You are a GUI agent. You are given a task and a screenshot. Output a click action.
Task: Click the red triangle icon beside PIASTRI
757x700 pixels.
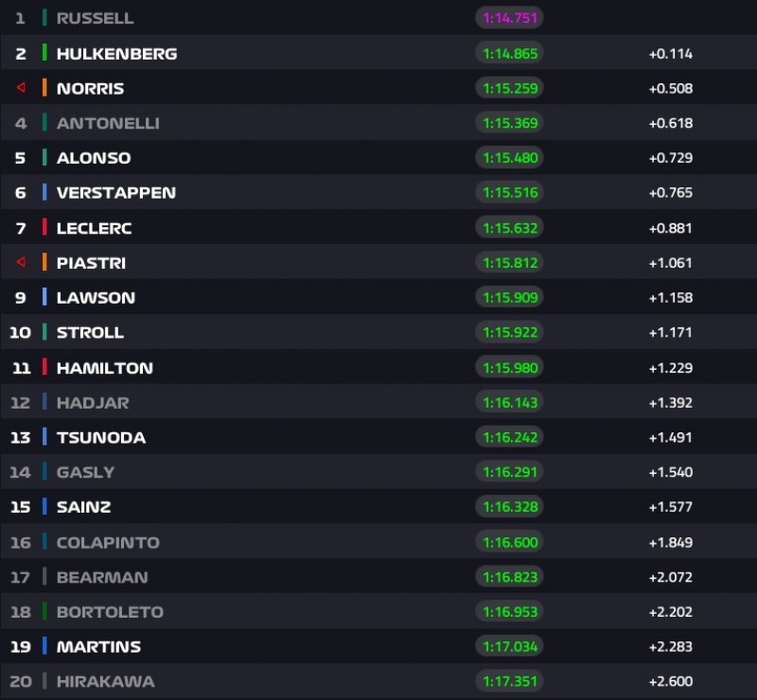pyautogui.click(x=20, y=262)
